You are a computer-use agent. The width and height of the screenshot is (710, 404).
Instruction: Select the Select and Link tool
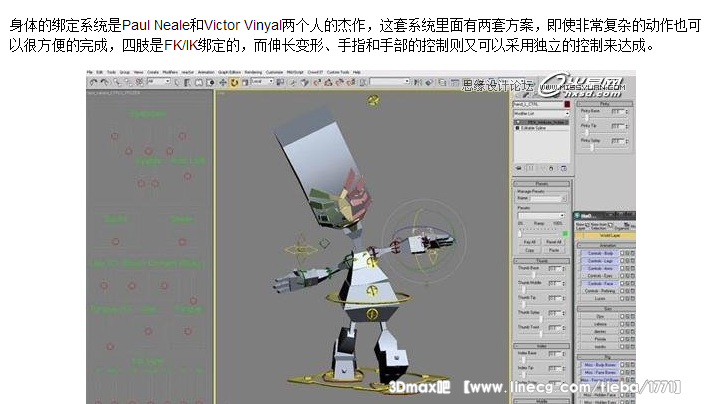coord(117,83)
